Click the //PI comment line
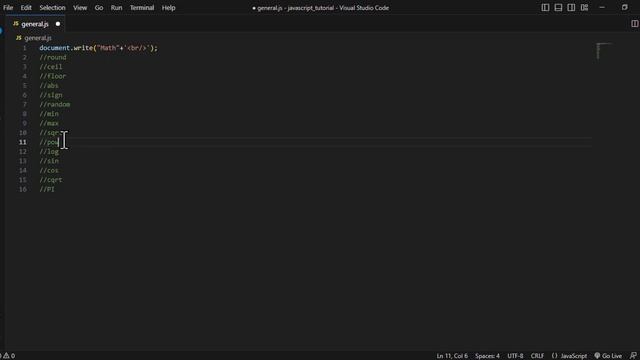Screen dimensions: 640x360 [x=47, y=189]
